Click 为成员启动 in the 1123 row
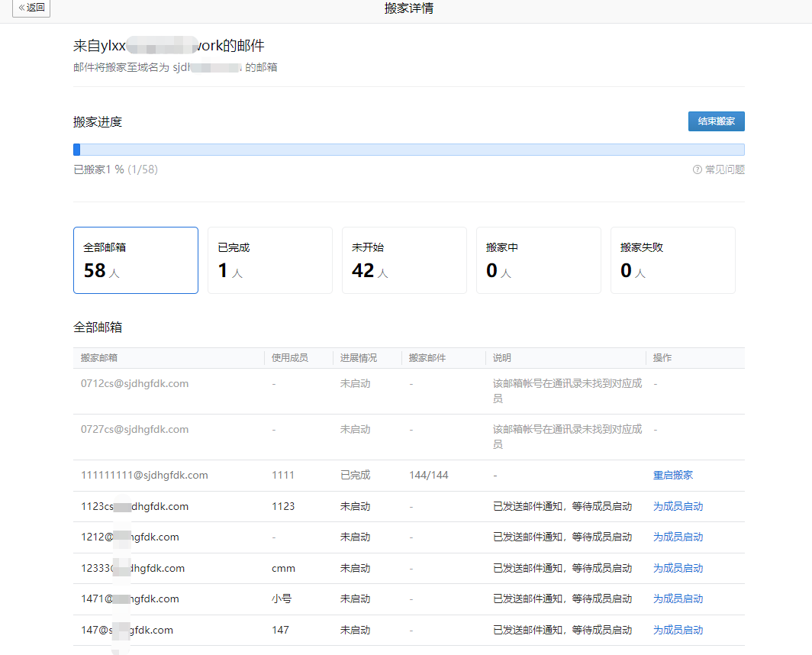812x655 pixels. [x=678, y=506]
